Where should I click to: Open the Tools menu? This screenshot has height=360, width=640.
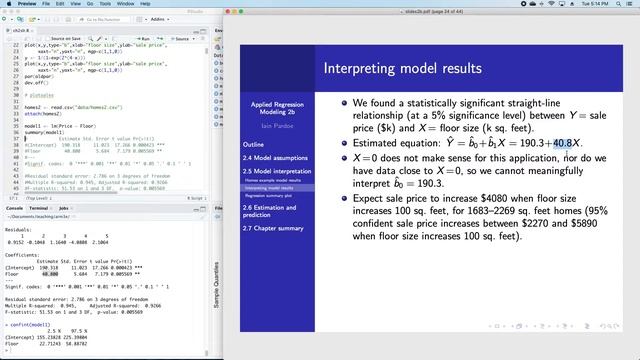tap(105, 4)
